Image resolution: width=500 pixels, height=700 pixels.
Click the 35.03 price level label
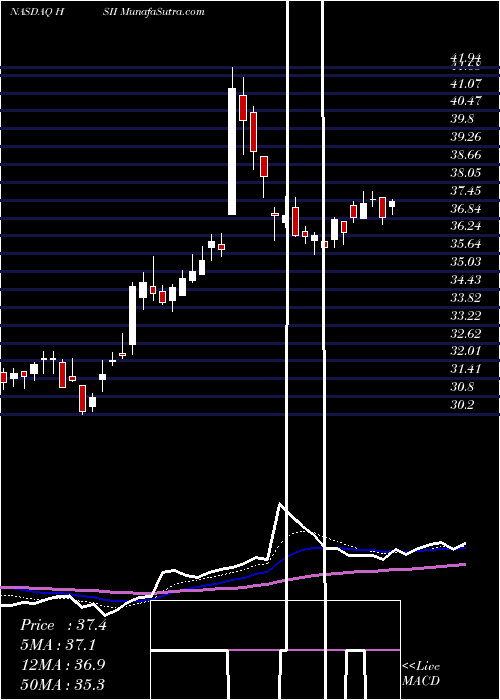466,262
